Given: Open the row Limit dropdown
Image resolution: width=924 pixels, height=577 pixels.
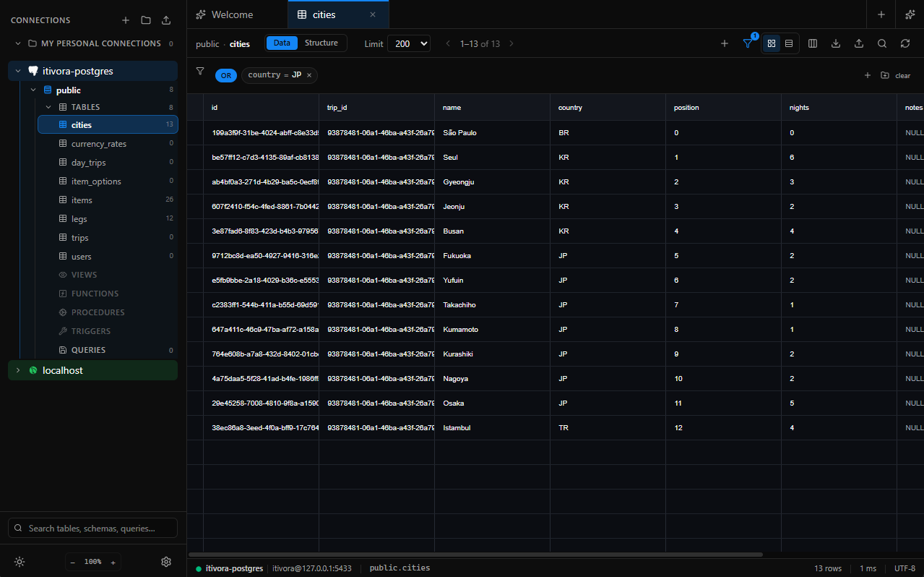Looking at the screenshot, I should (408, 43).
